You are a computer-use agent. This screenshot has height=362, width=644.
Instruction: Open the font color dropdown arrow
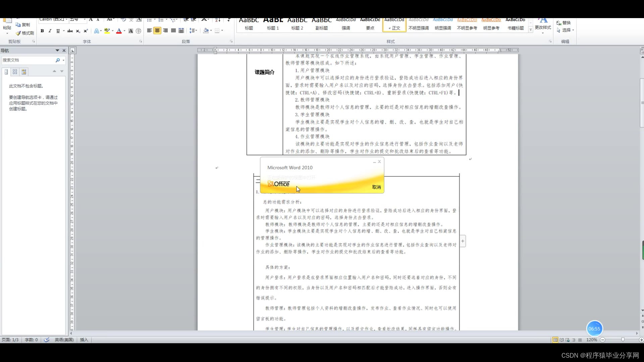pos(124,31)
